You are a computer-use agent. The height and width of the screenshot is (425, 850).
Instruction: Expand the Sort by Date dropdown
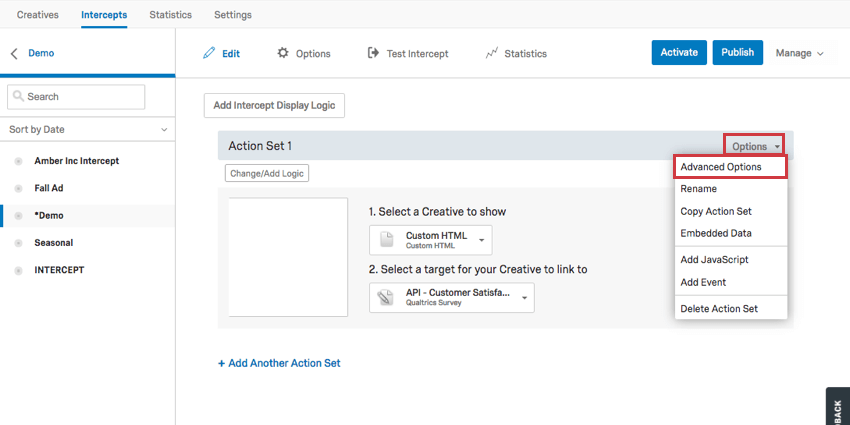(x=87, y=130)
